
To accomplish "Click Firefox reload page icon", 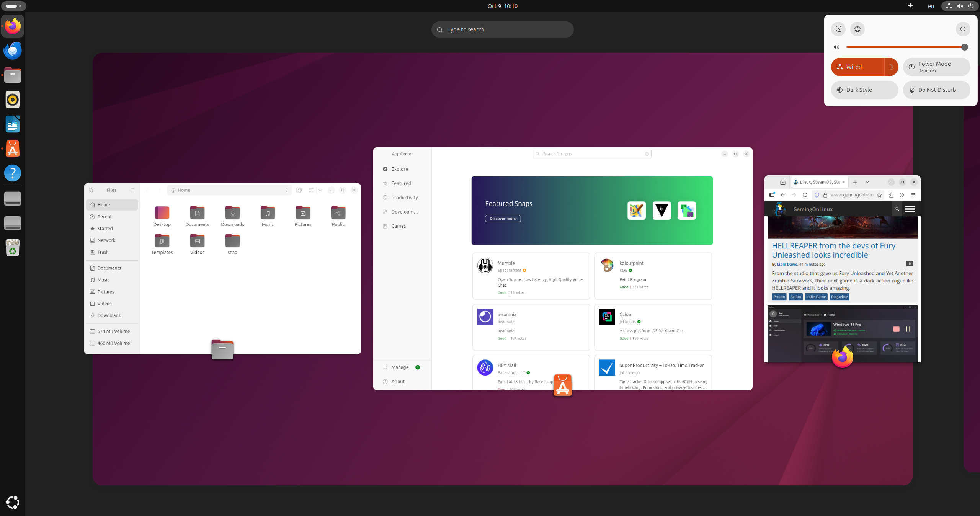I will (x=805, y=195).
